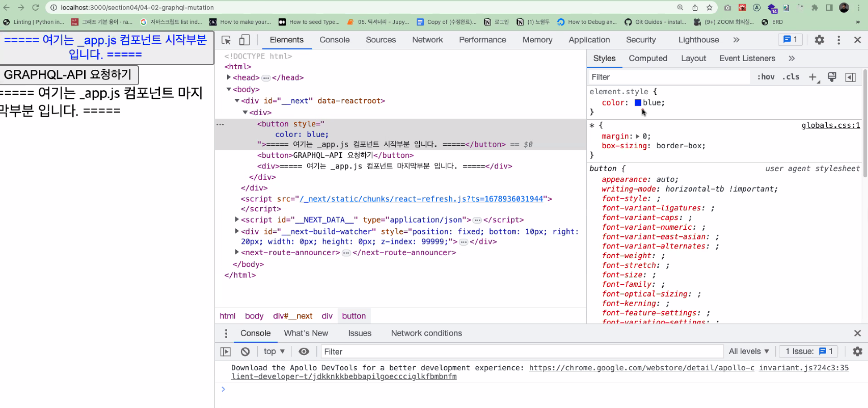Image resolution: width=868 pixels, height=408 pixels.
Task: Add a new style rule plus icon
Action: click(812, 77)
